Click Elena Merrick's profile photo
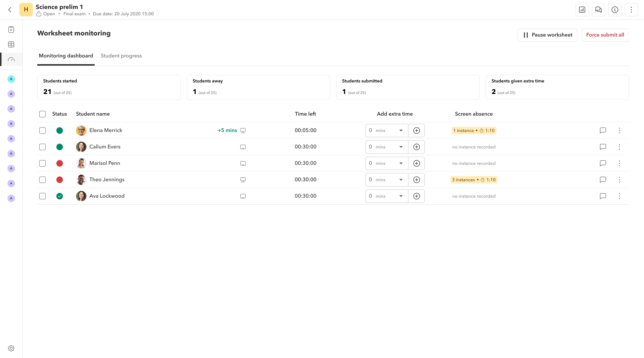The image size is (644, 358). [81, 131]
